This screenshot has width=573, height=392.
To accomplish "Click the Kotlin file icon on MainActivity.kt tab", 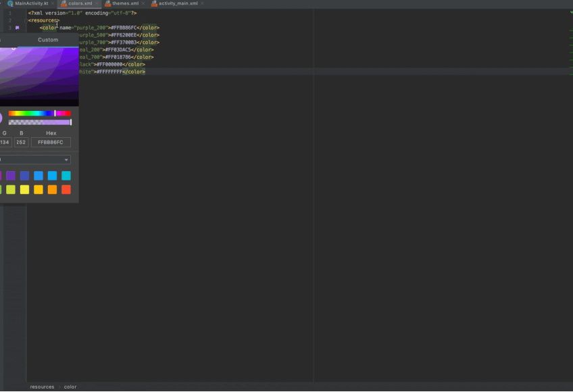I will 10,3.
